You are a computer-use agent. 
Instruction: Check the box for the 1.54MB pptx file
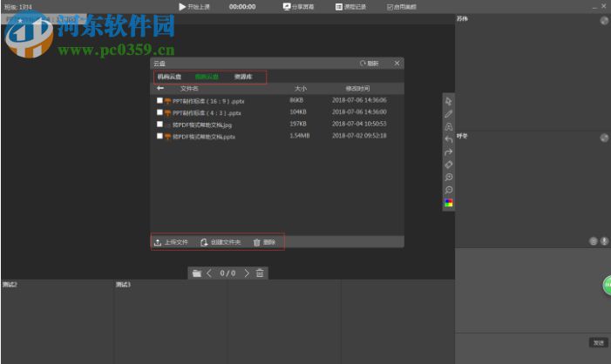click(x=160, y=136)
